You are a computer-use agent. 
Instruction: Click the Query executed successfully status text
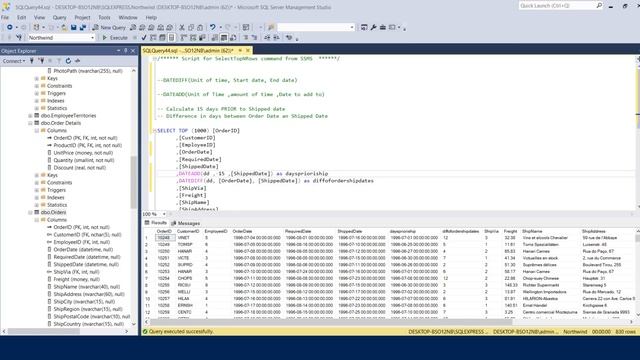coord(181,332)
